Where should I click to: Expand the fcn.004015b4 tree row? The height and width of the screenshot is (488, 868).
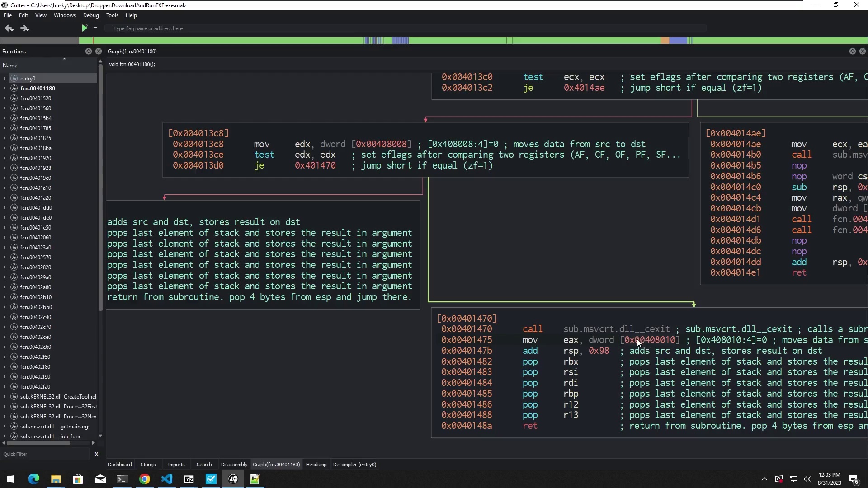(x=5, y=118)
